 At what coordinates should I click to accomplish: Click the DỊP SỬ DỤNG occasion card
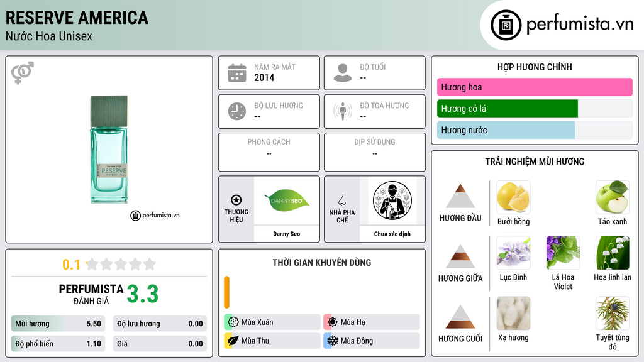375,152
